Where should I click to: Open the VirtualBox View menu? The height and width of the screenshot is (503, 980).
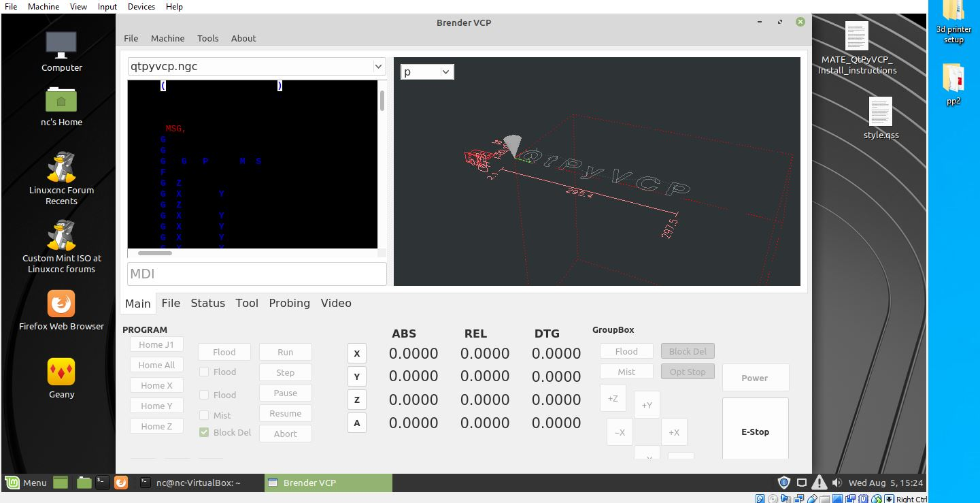point(78,6)
